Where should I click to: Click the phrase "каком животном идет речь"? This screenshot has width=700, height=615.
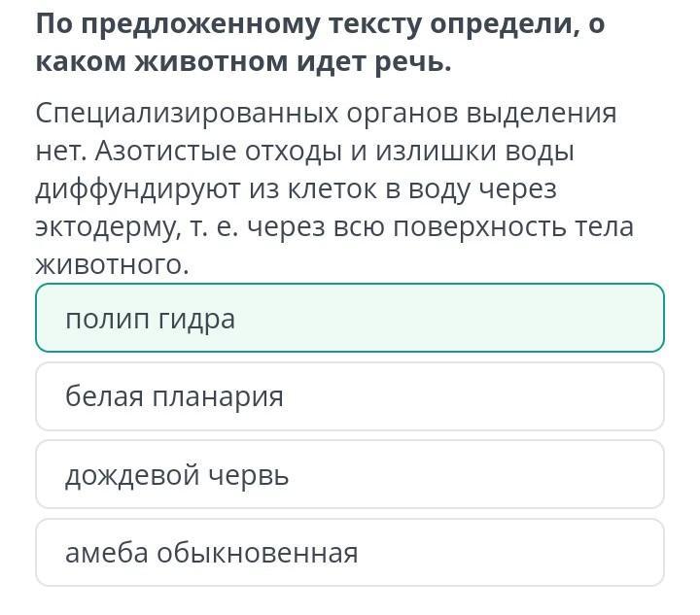pos(244,63)
